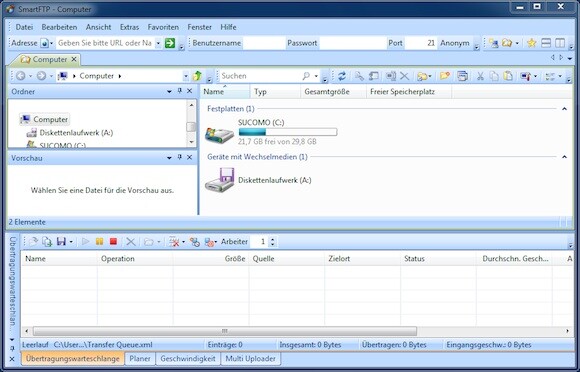
Task: Click the delete X icon in browser toolbar
Action: (x=405, y=76)
